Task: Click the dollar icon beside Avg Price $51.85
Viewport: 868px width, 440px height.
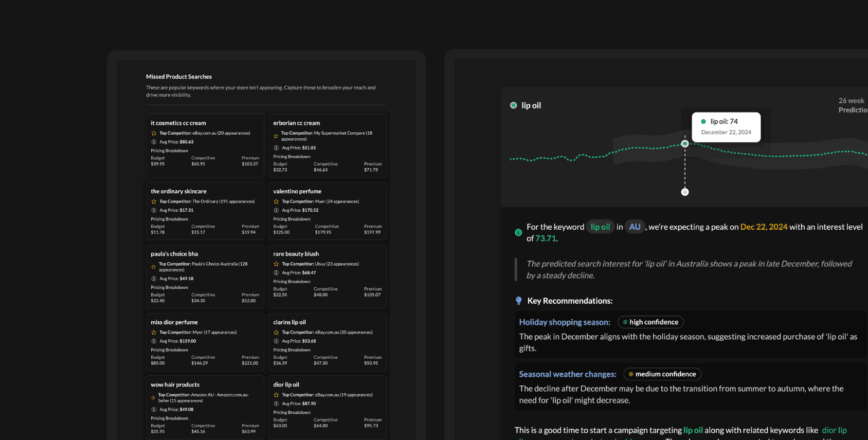Action: (276, 148)
